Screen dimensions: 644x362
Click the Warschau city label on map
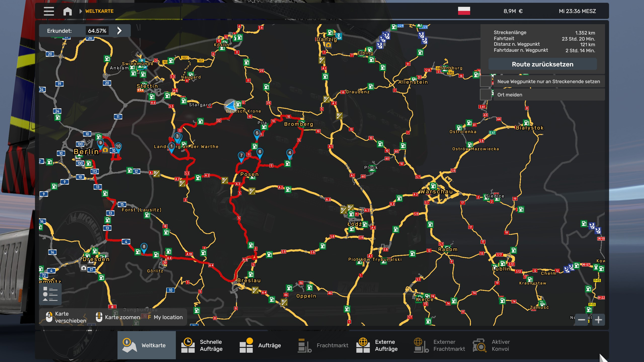pos(436,192)
